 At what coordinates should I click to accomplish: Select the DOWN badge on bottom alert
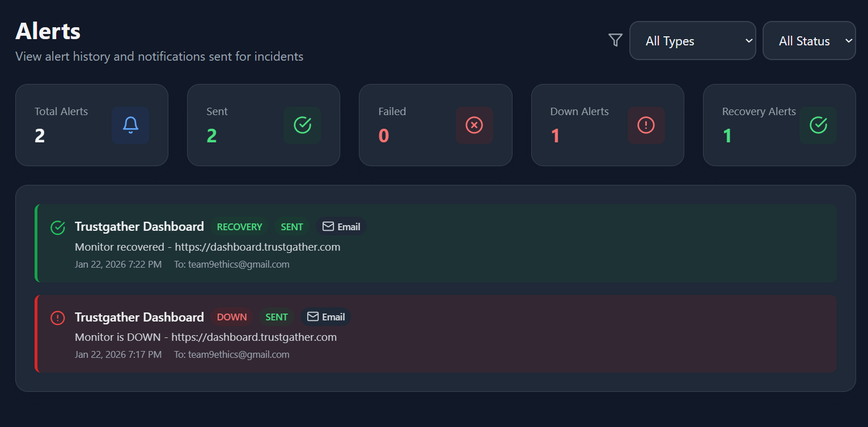tap(232, 317)
